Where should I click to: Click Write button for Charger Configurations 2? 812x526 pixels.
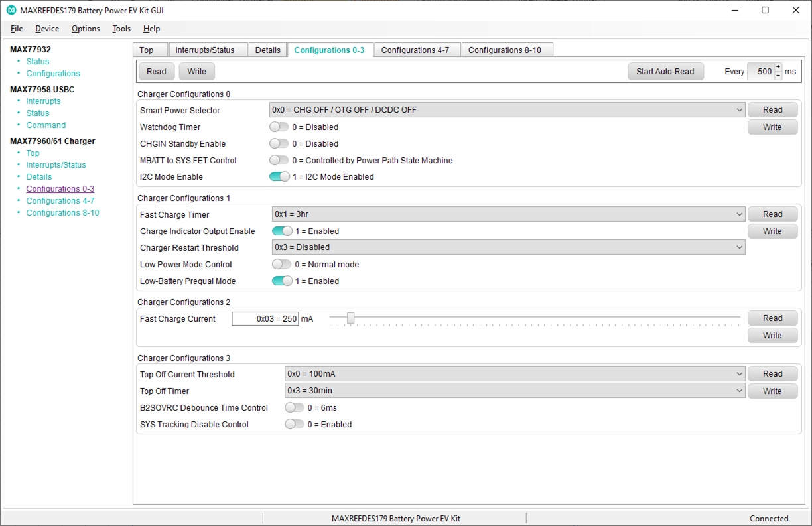772,336
